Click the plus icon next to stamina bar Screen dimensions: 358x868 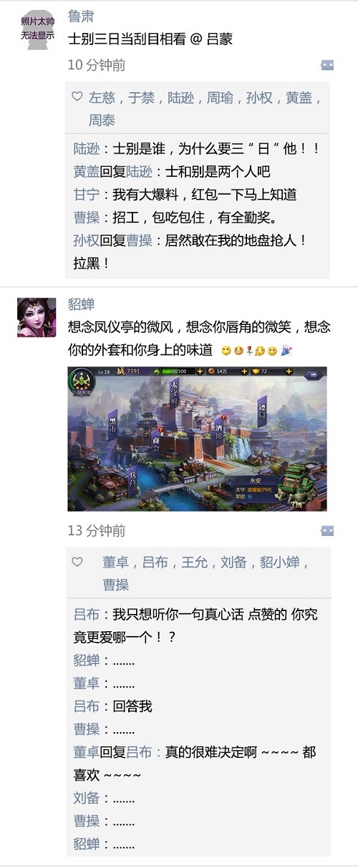pos(200,371)
